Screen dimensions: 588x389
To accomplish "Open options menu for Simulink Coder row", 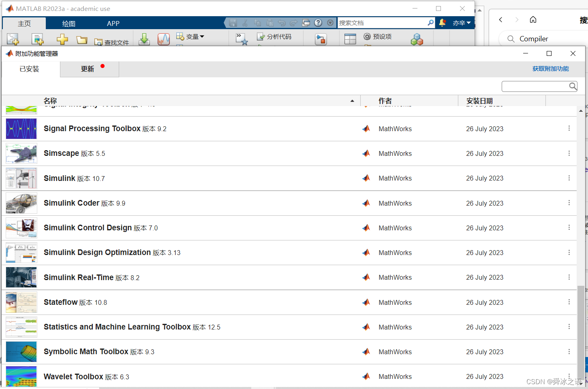I will [x=569, y=203].
